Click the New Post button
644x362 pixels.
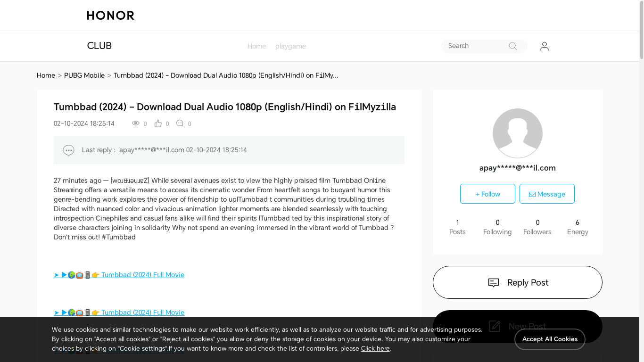pyautogui.click(x=518, y=326)
